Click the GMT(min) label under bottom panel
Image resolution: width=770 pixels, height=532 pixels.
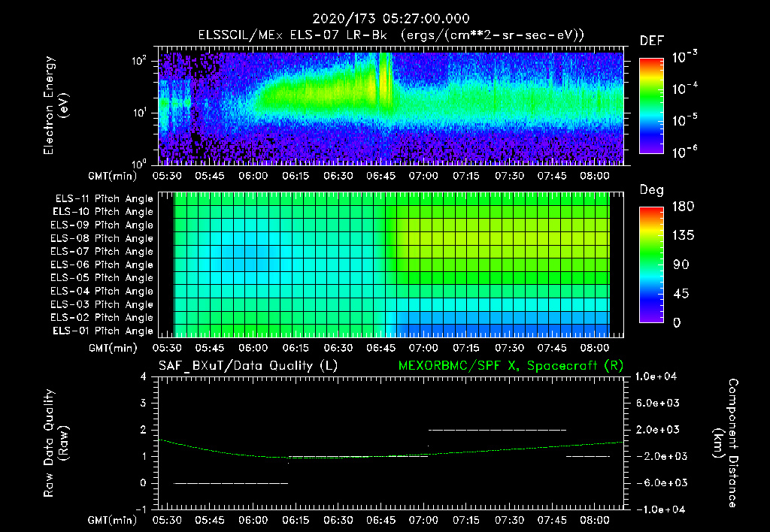coord(113,520)
